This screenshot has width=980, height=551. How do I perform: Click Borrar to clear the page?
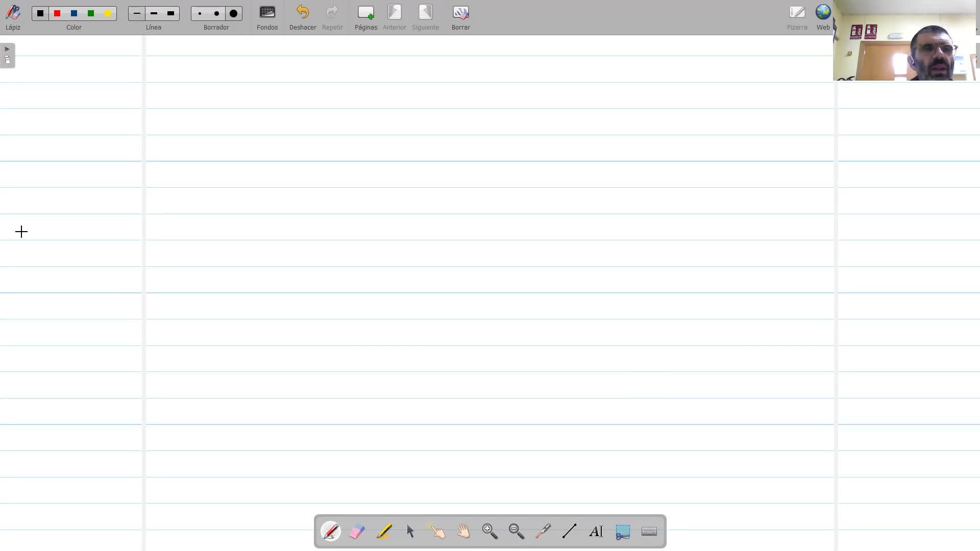460,17
